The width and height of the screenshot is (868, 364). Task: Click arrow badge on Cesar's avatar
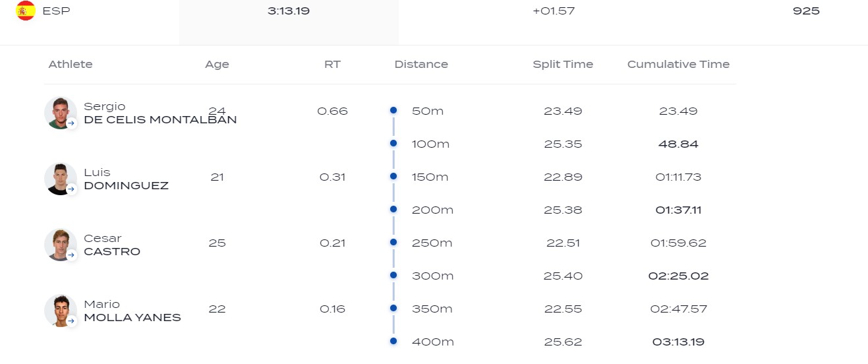[71, 255]
